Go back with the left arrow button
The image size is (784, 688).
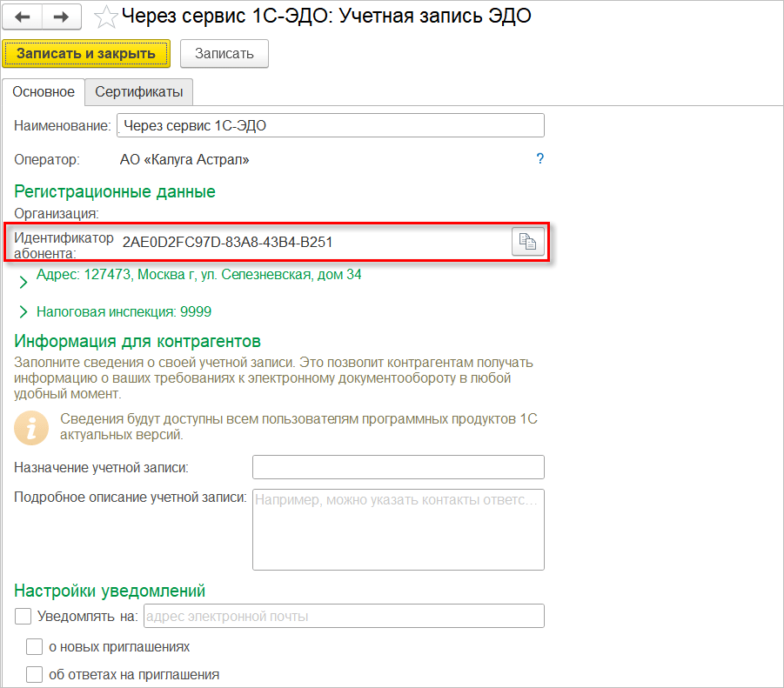tap(23, 17)
